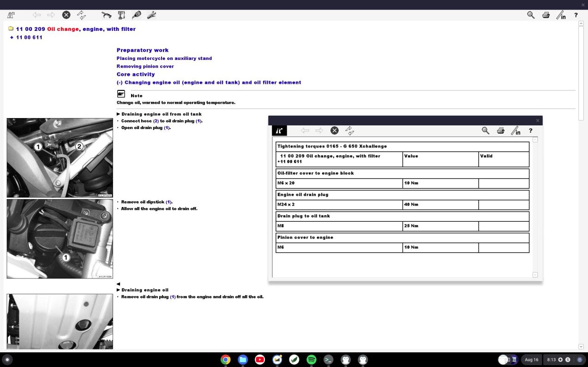Select the 'Oil-filter cover to engine block' row

tap(402, 173)
